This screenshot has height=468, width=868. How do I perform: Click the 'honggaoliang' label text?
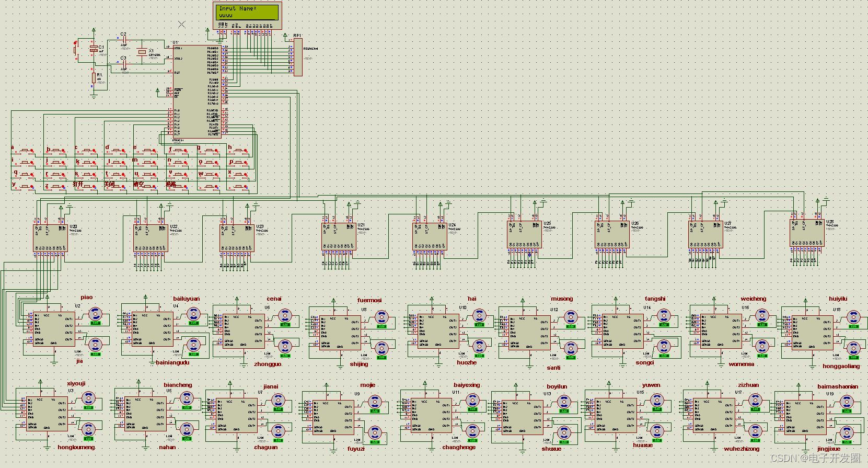point(841,366)
